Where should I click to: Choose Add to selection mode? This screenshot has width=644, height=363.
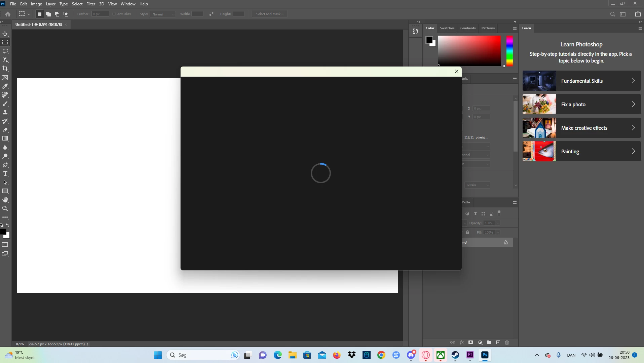pyautogui.click(x=48, y=14)
